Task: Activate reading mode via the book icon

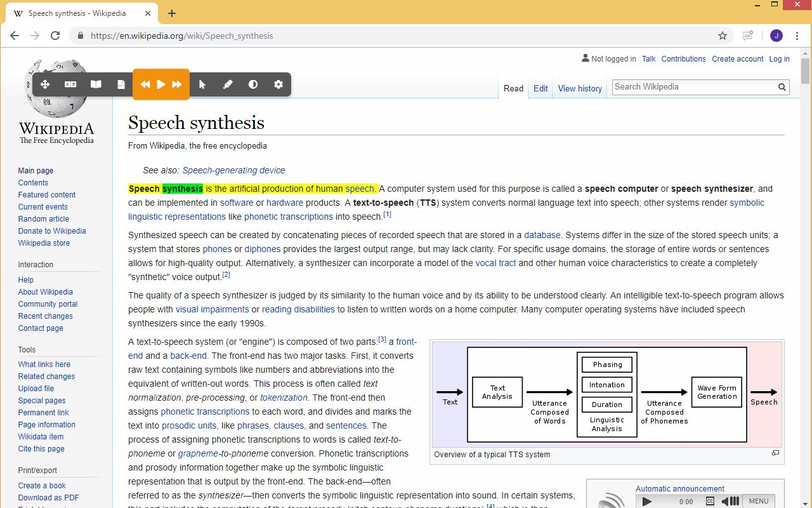Action: (x=96, y=83)
